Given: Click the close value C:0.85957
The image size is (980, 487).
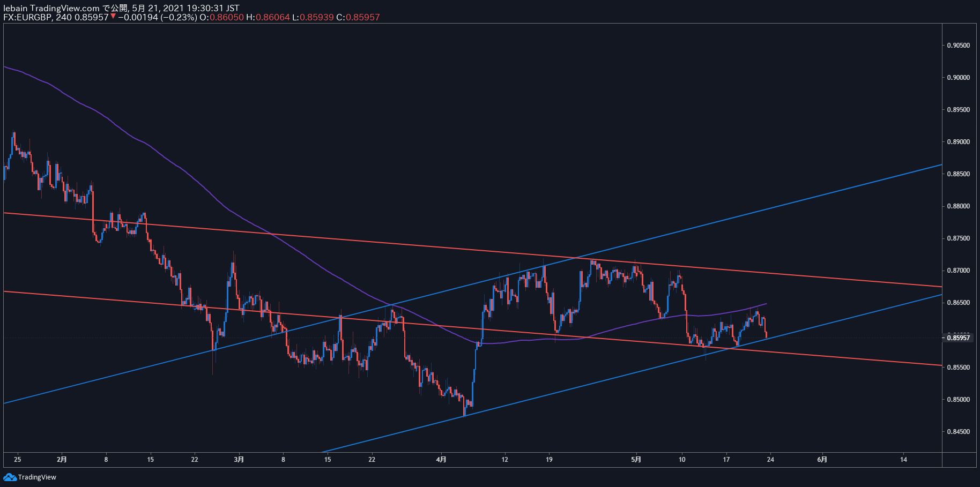Looking at the screenshot, I should pos(358,17).
